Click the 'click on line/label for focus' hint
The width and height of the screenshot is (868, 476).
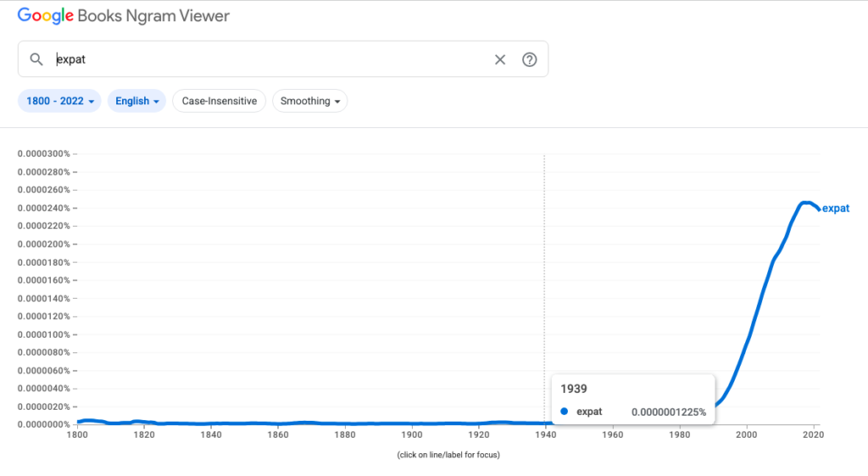point(448,456)
